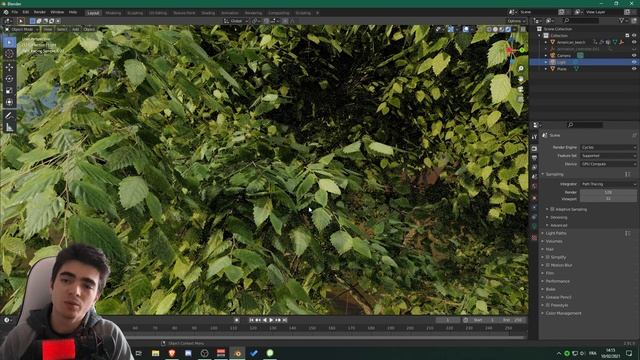Open the File menu
Viewport: 640px width, 360px height.
(x=15, y=12)
